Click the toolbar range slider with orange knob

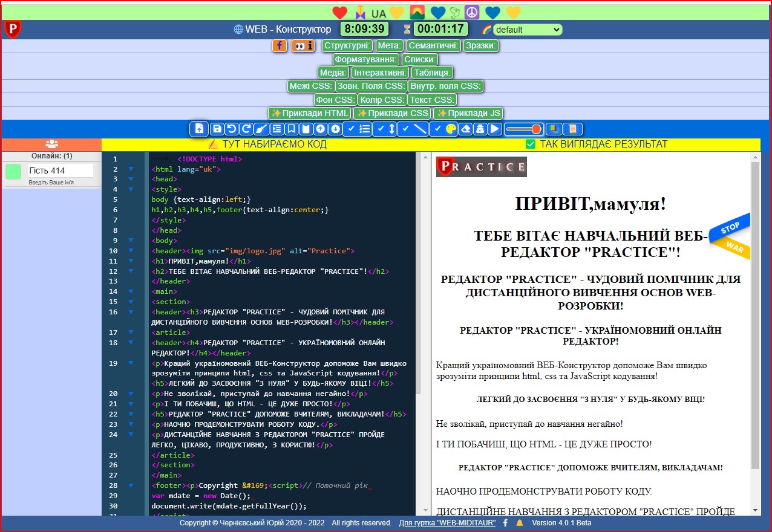(523, 129)
